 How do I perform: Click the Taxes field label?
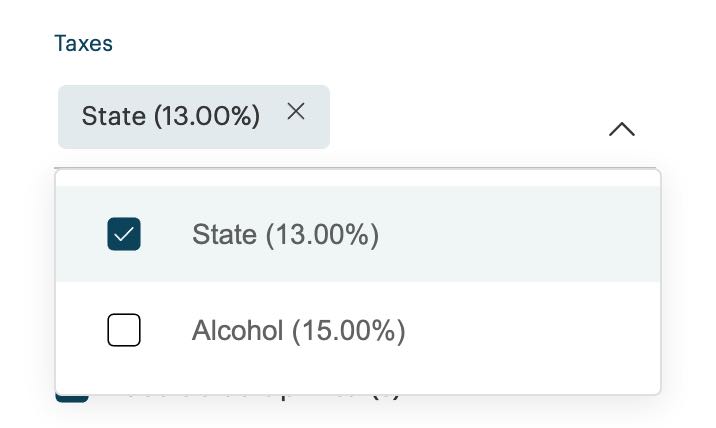click(83, 43)
